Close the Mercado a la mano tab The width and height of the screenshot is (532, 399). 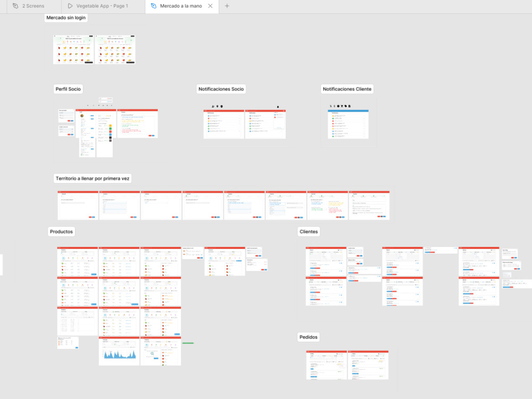[210, 6]
